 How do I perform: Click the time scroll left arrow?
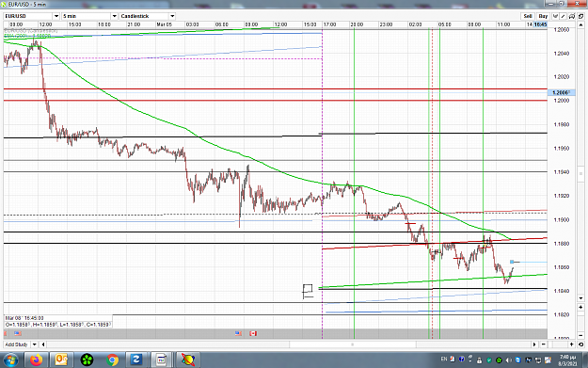(43, 344)
